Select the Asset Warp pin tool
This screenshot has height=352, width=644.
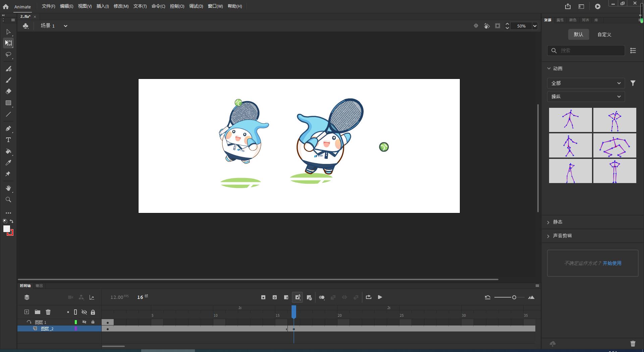point(8,174)
